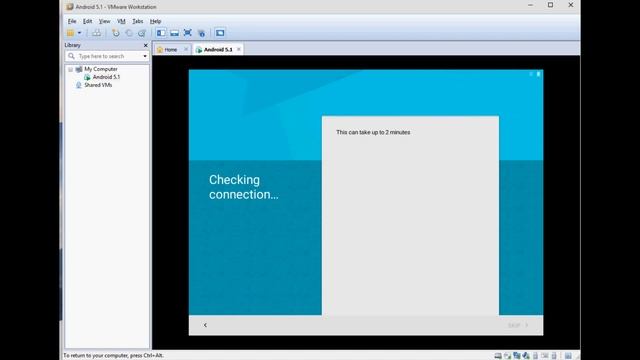
Task: Click the VMware Workstation title bar icon
Action: point(70,7)
